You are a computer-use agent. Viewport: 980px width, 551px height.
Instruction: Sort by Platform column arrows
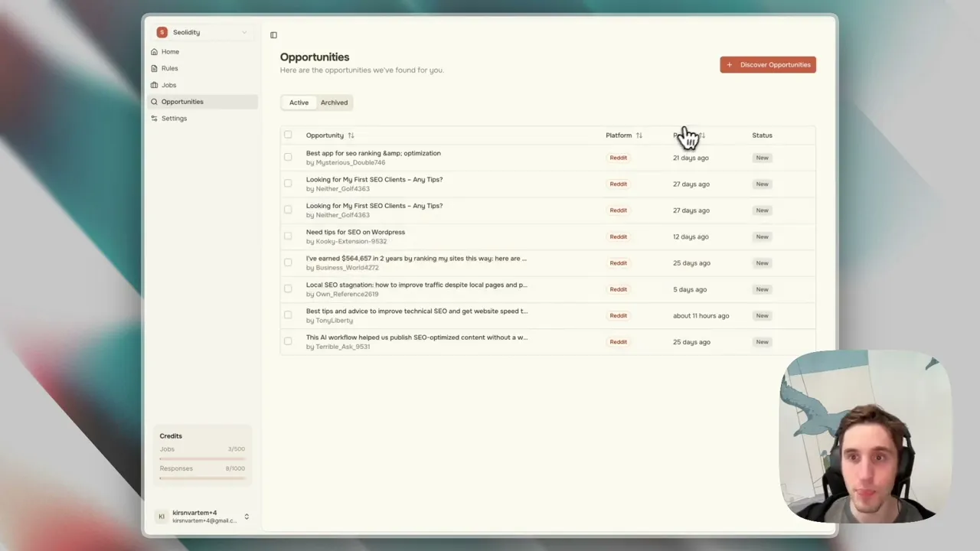639,135
